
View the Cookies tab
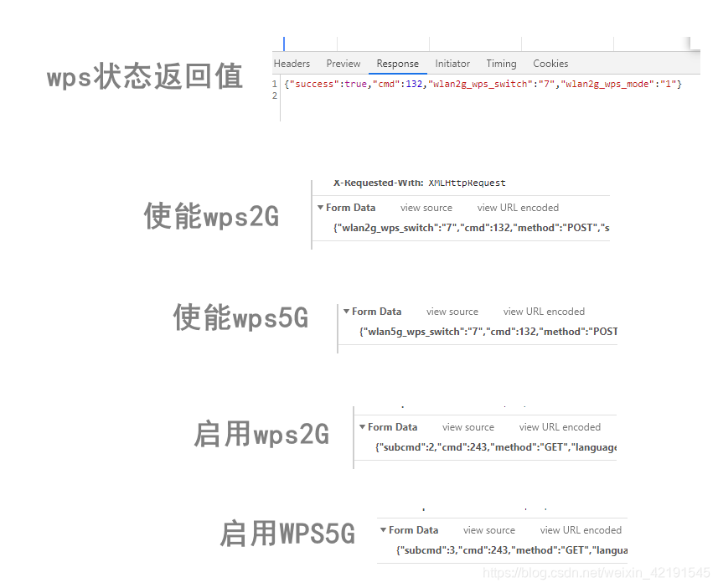point(550,63)
